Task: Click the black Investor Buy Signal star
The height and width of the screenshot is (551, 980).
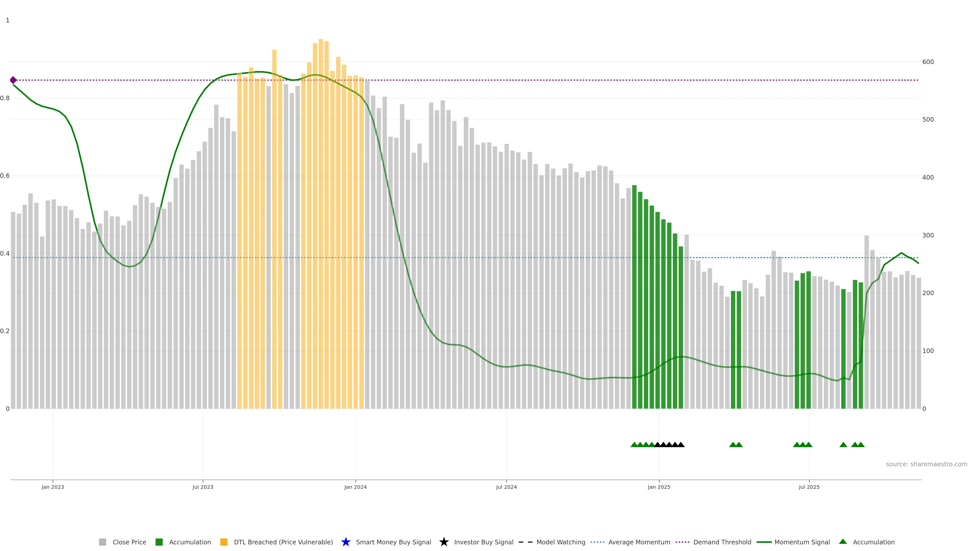Action: point(444,542)
